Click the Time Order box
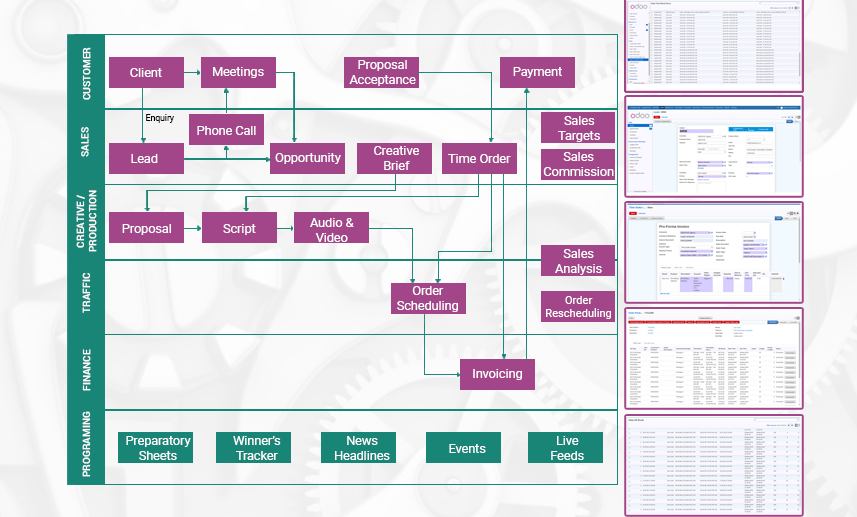857x517 pixels. (479, 158)
